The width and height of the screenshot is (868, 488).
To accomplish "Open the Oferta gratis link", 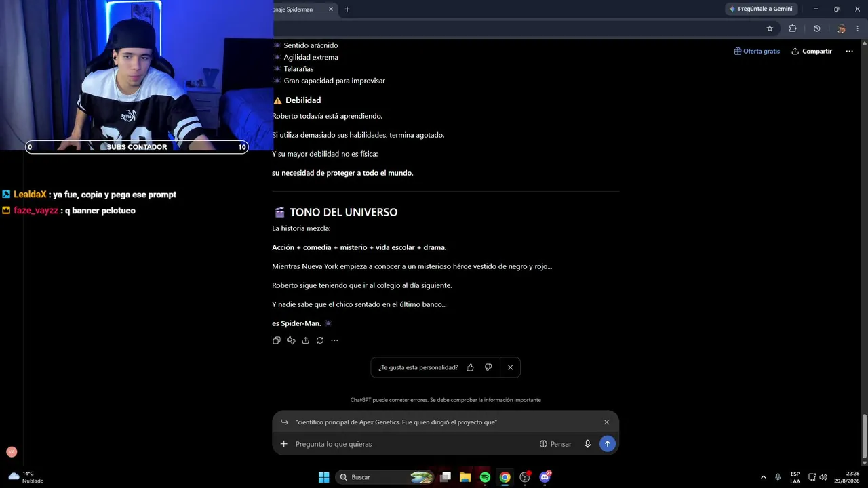I will point(757,52).
